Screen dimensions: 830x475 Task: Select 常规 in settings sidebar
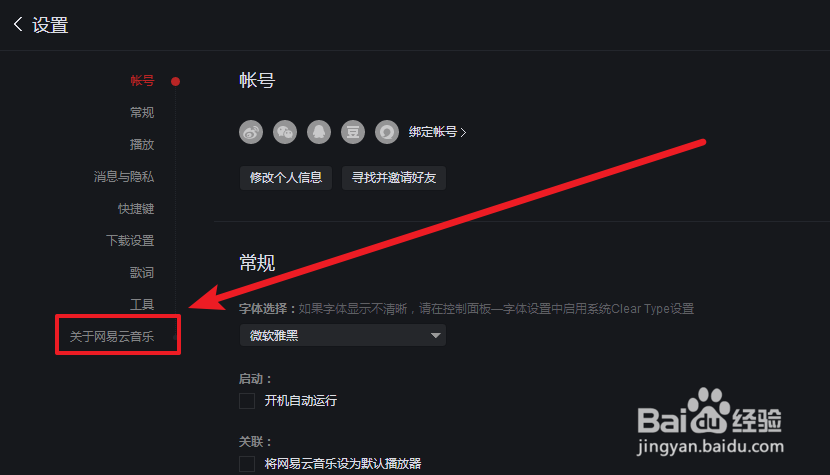click(x=142, y=112)
